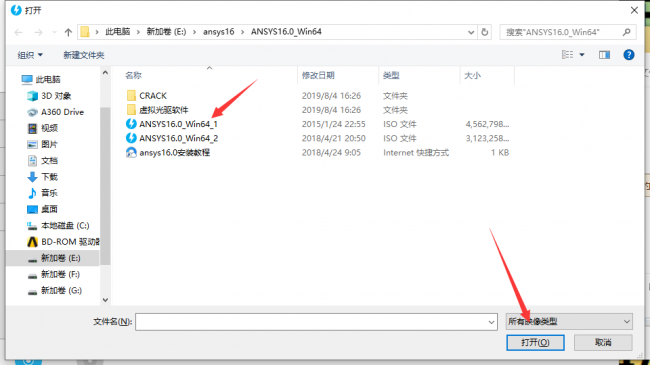Select 桌面 in the sidebar
The image size is (650, 365).
pos(42,209)
